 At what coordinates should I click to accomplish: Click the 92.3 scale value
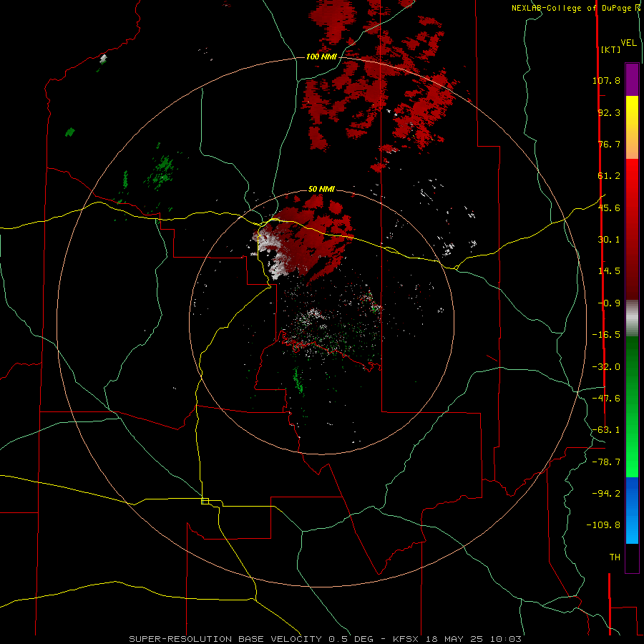609,112
